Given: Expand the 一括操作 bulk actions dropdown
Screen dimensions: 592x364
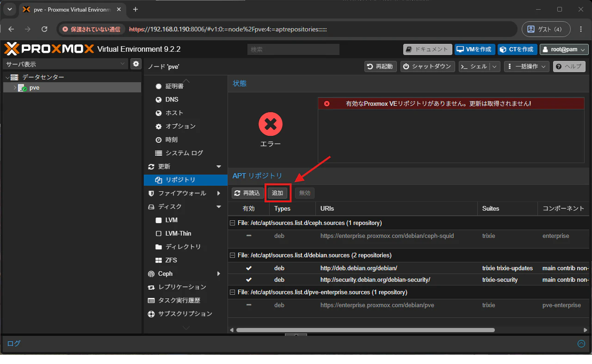Looking at the screenshot, I should (x=527, y=67).
